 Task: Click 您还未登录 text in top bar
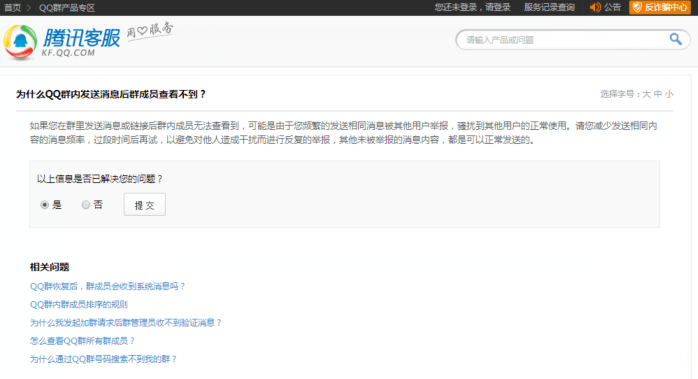pos(455,7)
